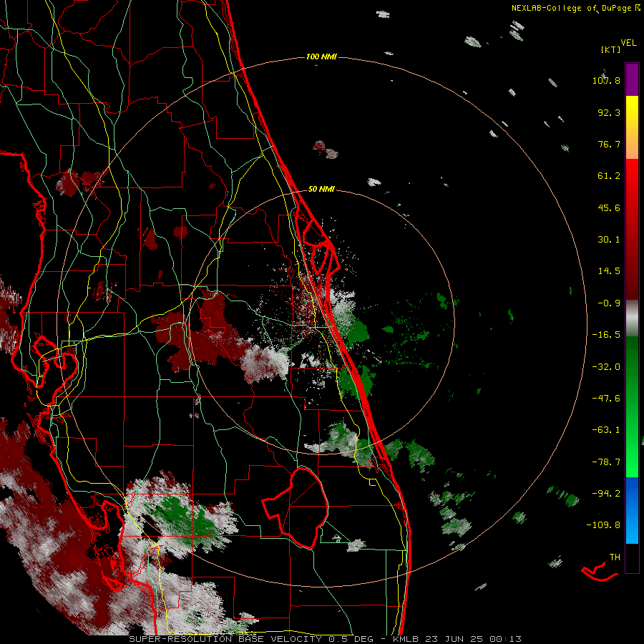Image resolution: width=644 pixels, height=644 pixels.
Task: Select the VEL legend title
Action: coord(628,43)
